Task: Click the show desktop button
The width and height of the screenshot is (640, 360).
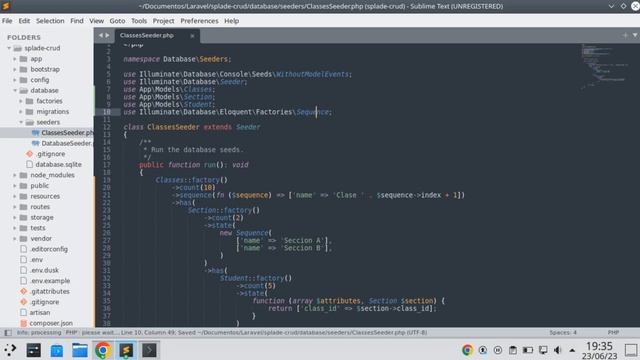Action: click(631, 350)
